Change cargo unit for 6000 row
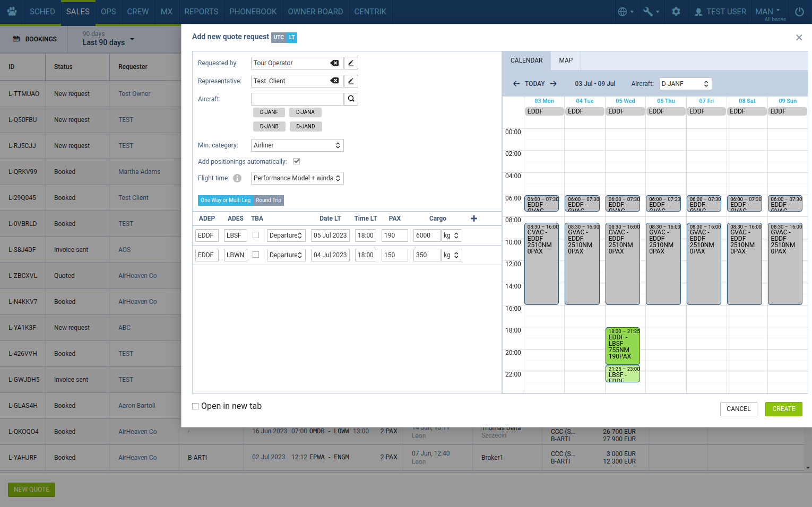This screenshot has height=507, width=812. pyautogui.click(x=452, y=235)
